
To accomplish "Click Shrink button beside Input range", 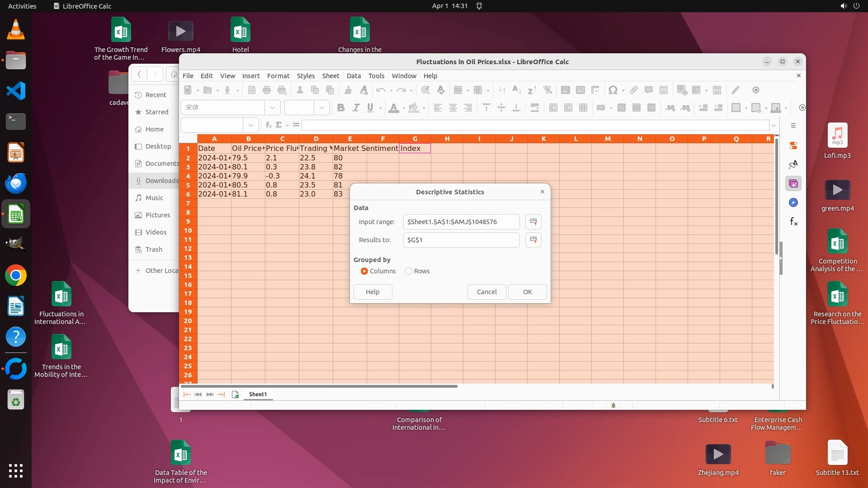I will [533, 222].
